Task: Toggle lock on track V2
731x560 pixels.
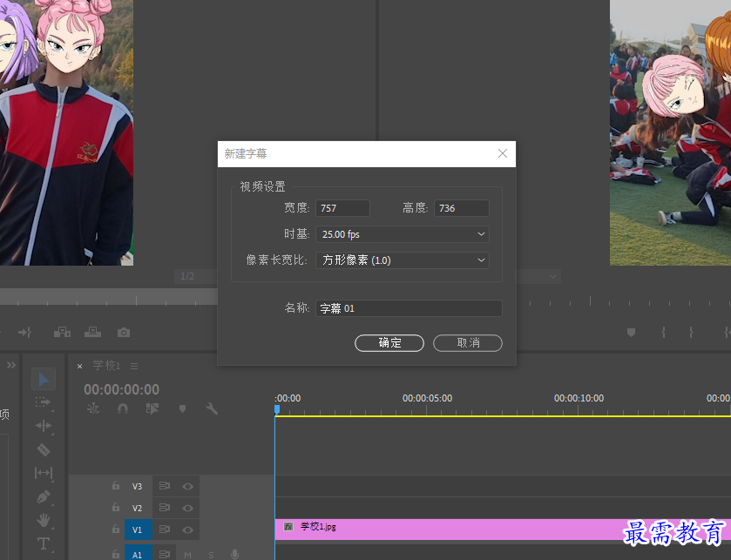Action: 116,507
